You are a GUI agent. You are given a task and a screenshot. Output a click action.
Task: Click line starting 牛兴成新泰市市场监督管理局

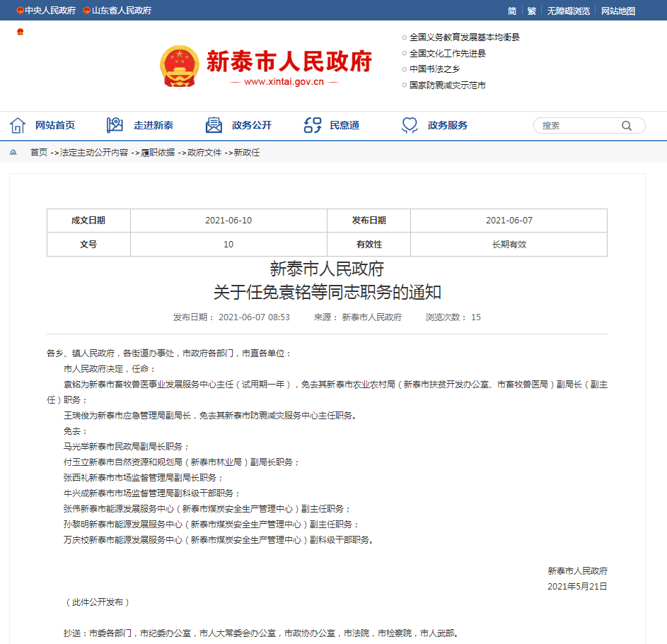(x=152, y=493)
